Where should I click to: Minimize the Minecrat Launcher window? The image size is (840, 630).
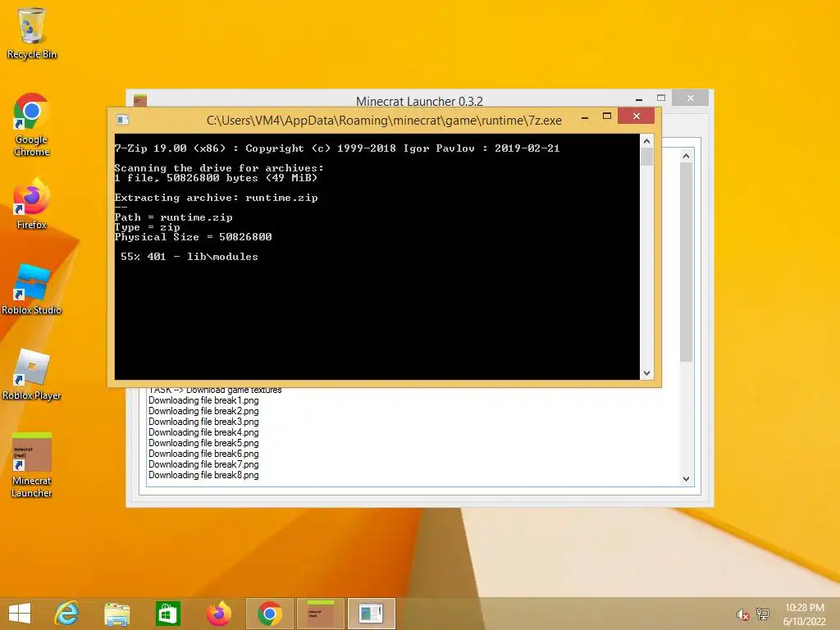[638, 99]
